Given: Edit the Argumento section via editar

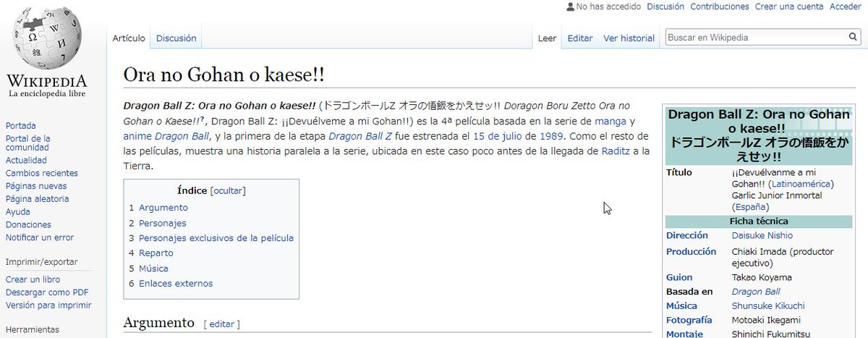Looking at the screenshot, I should (x=221, y=324).
